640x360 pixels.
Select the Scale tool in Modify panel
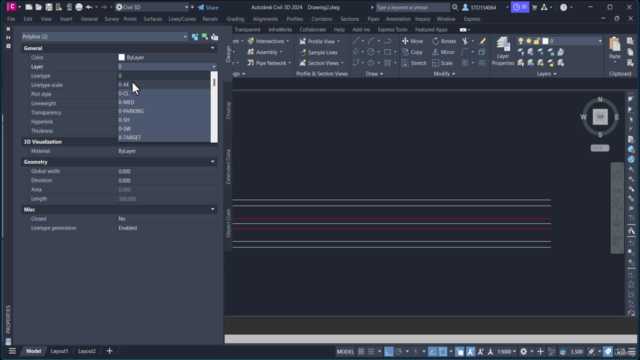442,63
